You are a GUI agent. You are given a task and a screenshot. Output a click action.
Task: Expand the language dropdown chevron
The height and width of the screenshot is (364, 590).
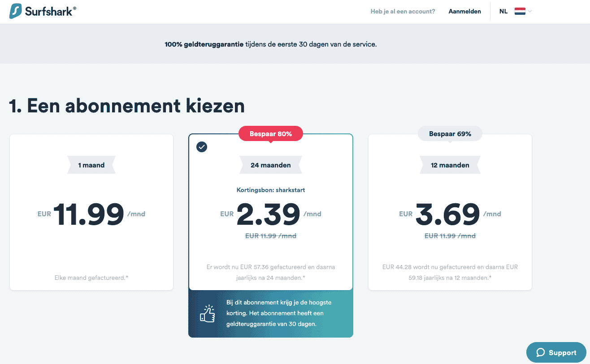[530, 12]
